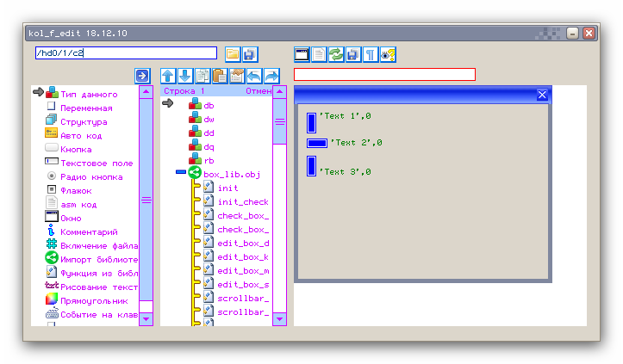This screenshot has height=364, width=623.
Task: Move item up with blue up arrow
Action: (x=168, y=76)
